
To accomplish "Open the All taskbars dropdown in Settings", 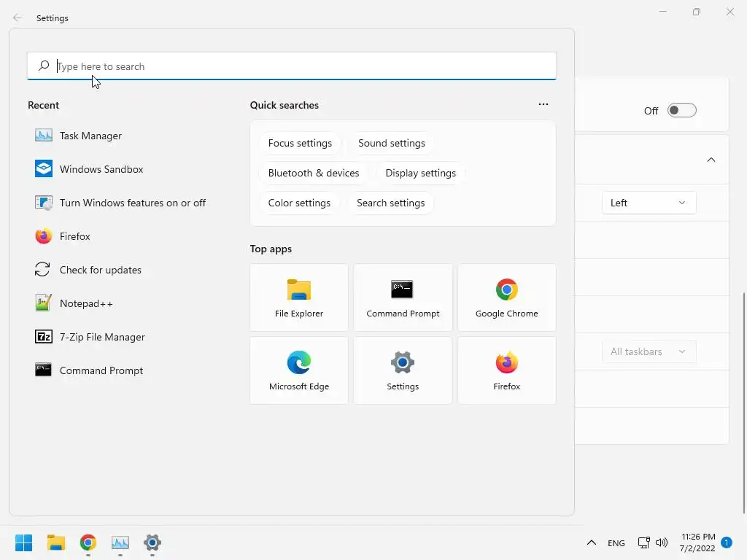I will point(649,351).
